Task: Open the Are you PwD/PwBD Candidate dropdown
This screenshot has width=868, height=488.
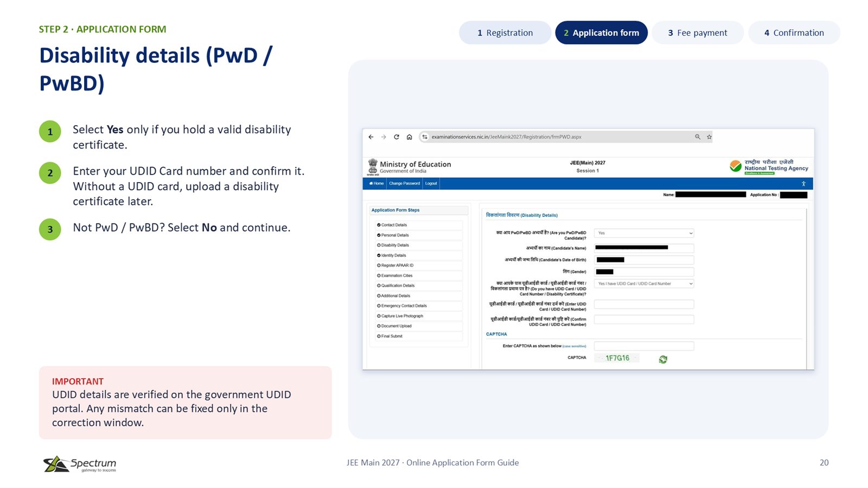Action: click(x=644, y=233)
